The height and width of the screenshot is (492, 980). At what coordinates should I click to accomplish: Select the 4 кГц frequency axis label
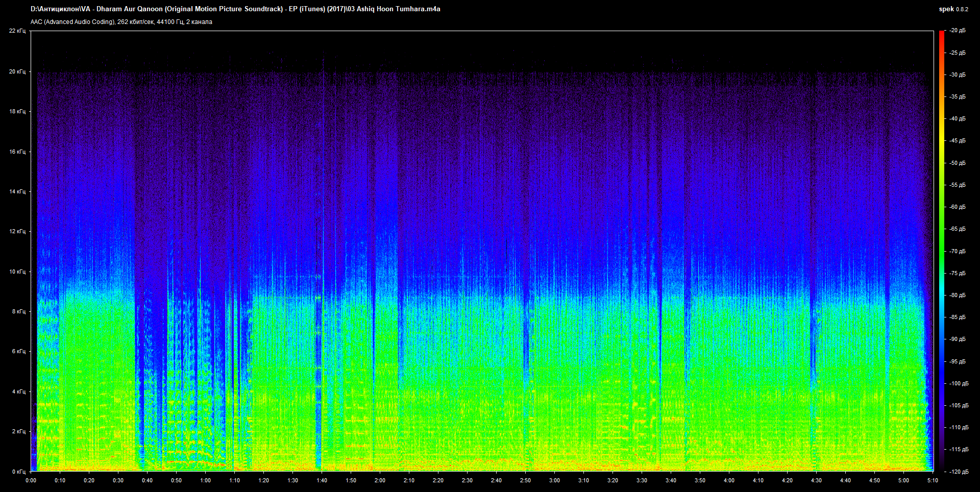pyautogui.click(x=18, y=391)
